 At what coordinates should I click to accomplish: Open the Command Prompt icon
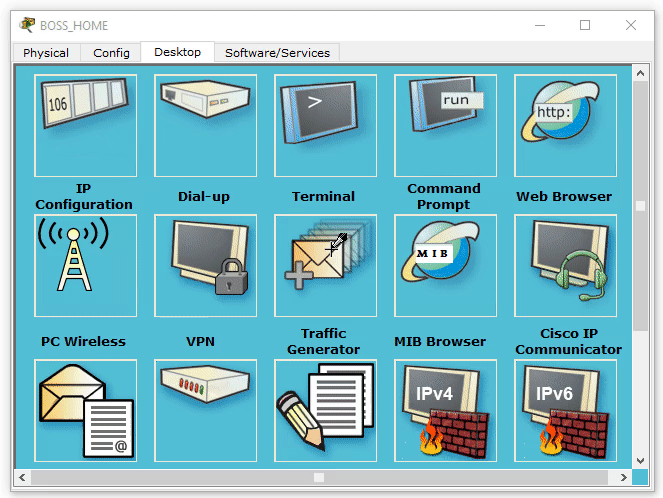446,126
